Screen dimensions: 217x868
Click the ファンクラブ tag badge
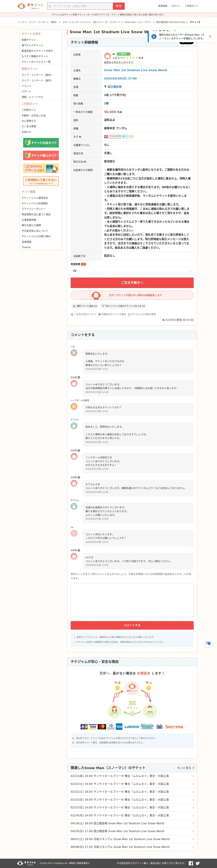point(115,136)
